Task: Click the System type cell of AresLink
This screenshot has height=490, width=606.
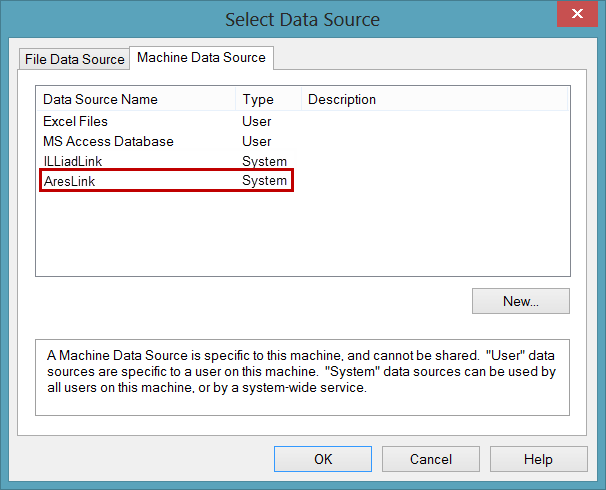Action: pyautogui.click(x=265, y=181)
